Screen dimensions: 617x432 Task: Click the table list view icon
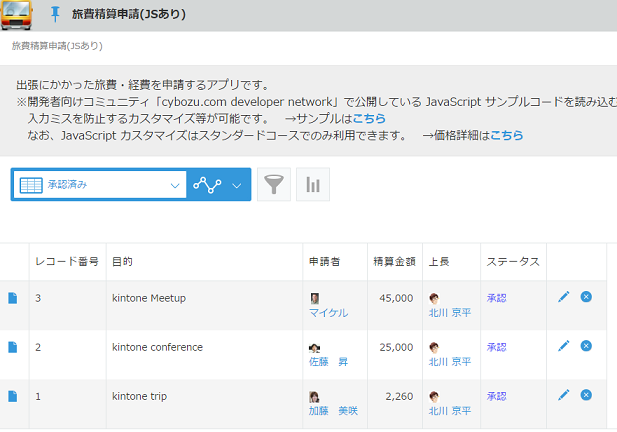[x=31, y=185]
